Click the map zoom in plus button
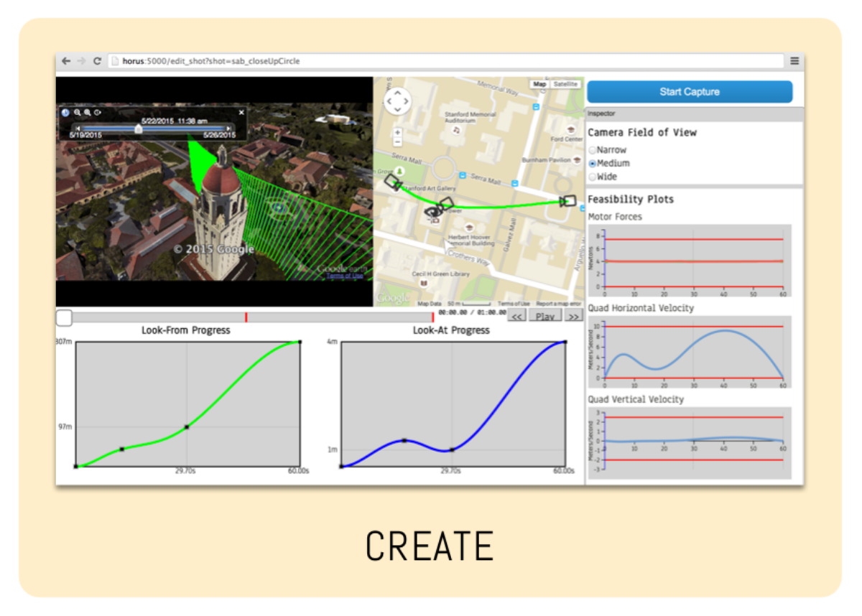Viewport: 862px width, 616px height. (x=398, y=132)
